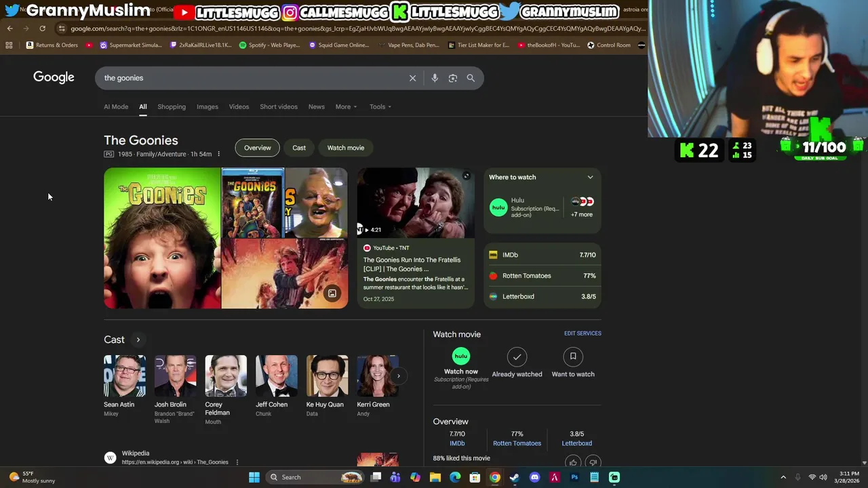Open Task View on the taskbar

[376, 477]
